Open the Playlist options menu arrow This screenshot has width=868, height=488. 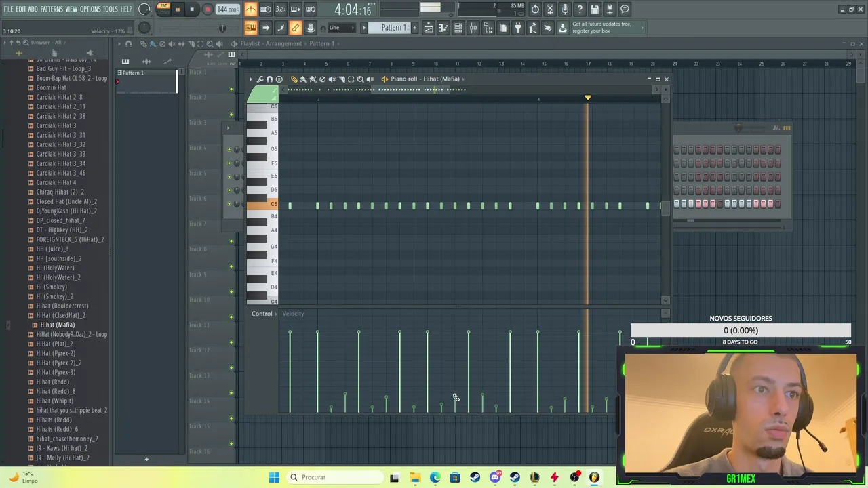[x=119, y=43]
